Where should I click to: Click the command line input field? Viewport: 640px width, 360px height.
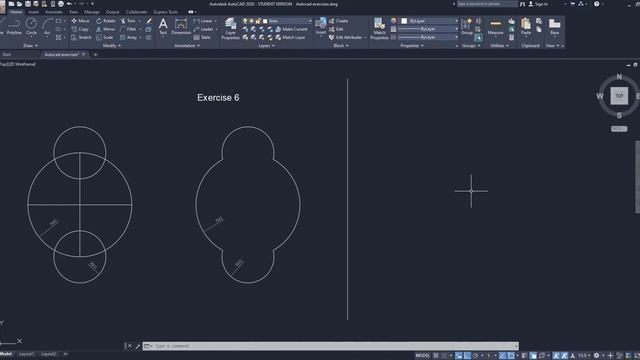tap(331, 346)
